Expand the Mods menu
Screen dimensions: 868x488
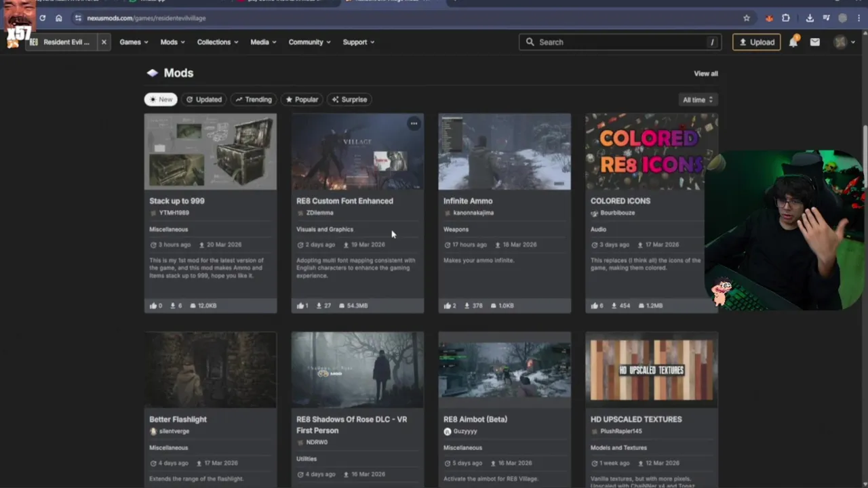[x=173, y=42]
